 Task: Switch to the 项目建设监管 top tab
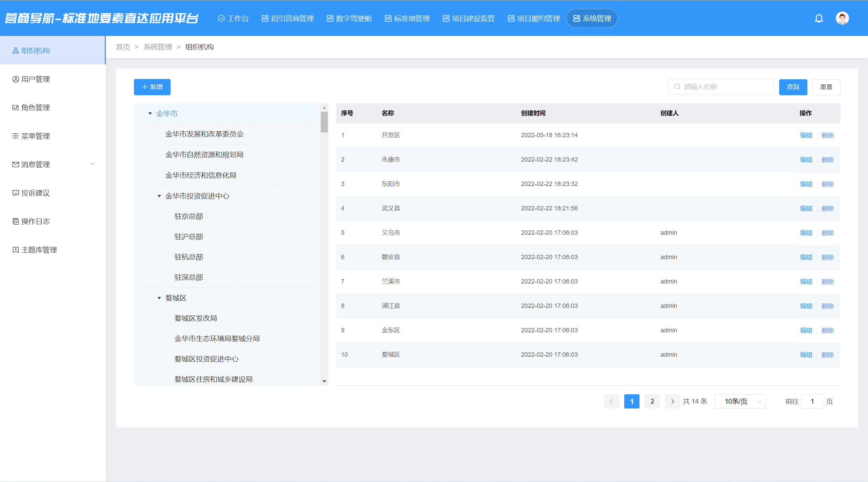pyautogui.click(x=469, y=18)
